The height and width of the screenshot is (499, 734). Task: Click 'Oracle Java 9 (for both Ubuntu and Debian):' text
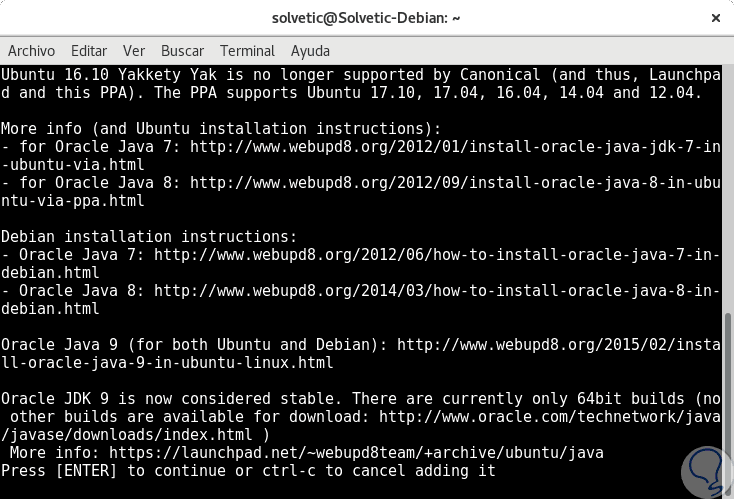pos(194,345)
